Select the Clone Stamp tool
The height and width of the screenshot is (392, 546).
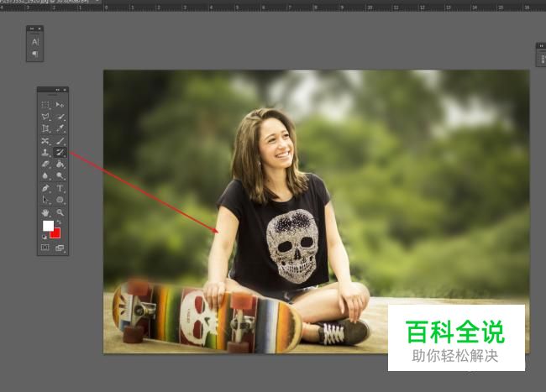point(45,152)
